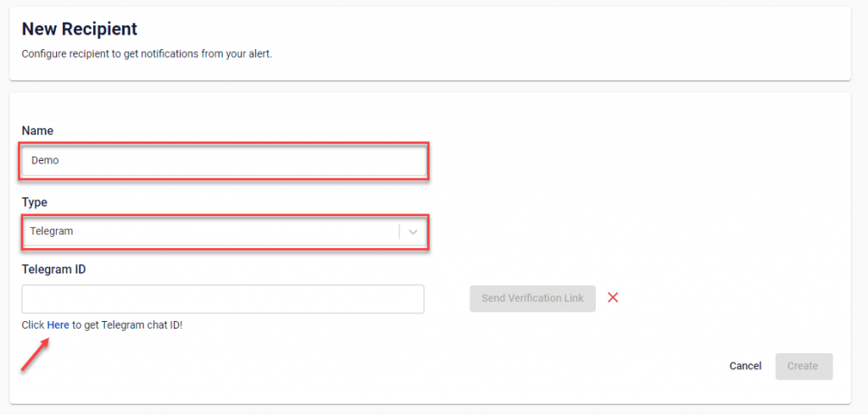Click the Telegram ID field label

point(54,269)
